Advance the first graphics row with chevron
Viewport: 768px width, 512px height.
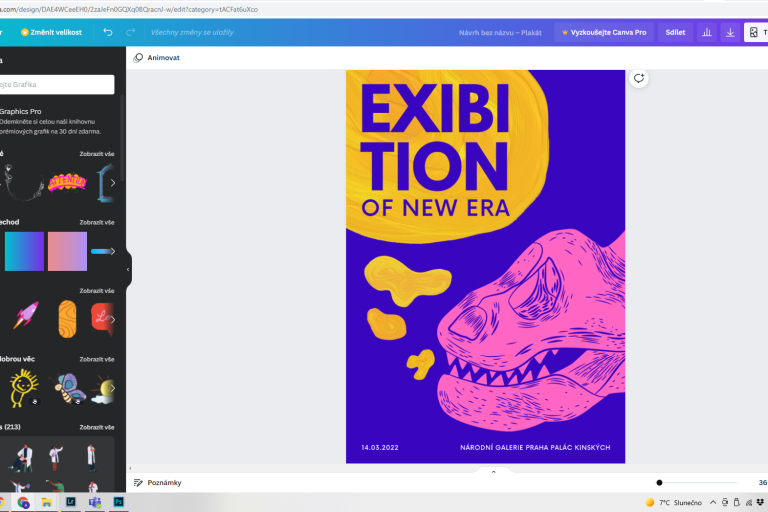click(x=113, y=183)
